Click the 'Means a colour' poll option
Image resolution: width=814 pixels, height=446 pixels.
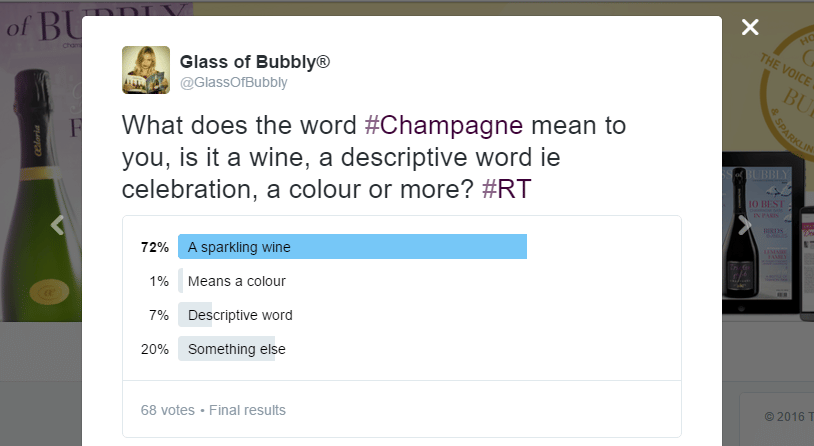point(237,281)
